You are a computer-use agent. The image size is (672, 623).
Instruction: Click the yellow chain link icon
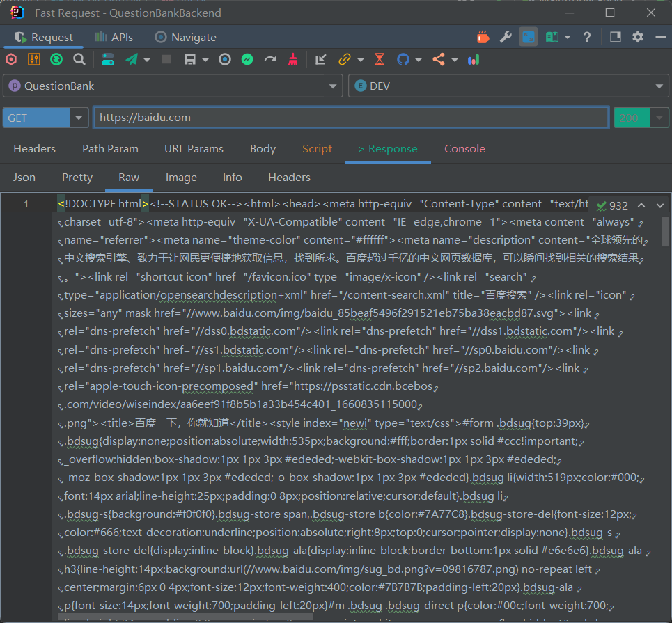(345, 60)
